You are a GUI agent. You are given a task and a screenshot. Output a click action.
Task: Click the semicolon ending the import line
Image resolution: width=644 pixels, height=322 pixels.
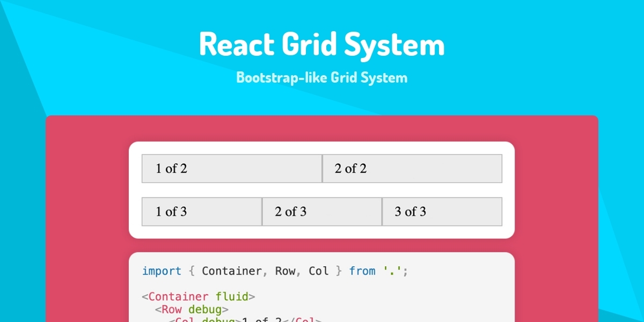(406, 271)
